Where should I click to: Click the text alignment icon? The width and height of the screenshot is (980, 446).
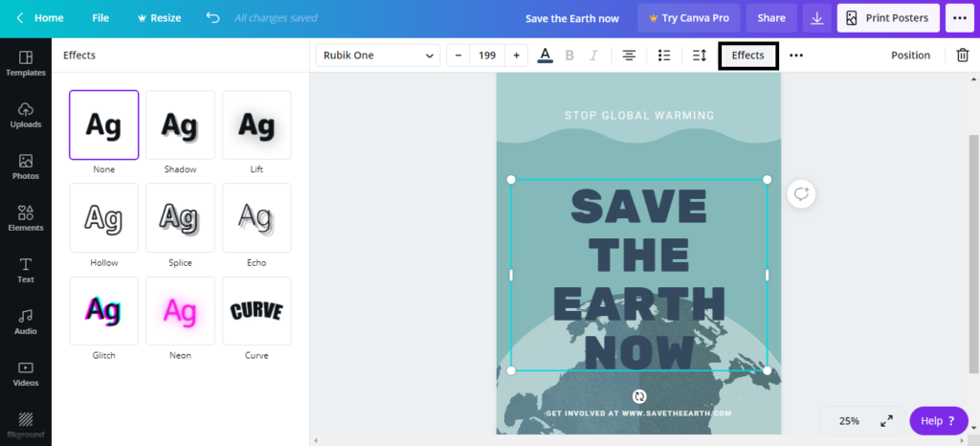point(630,56)
